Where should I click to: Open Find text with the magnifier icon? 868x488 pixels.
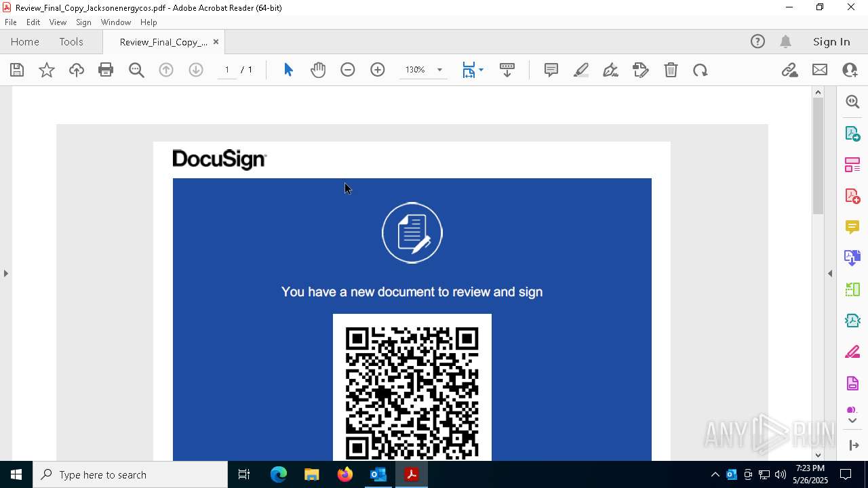pos(136,70)
